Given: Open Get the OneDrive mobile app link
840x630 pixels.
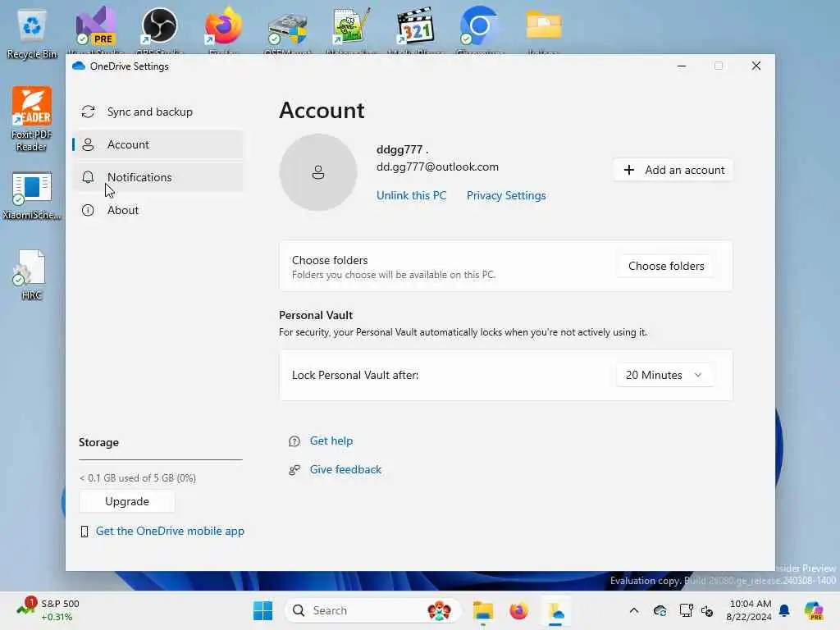Looking at the screenshot, I should point(170,531).
